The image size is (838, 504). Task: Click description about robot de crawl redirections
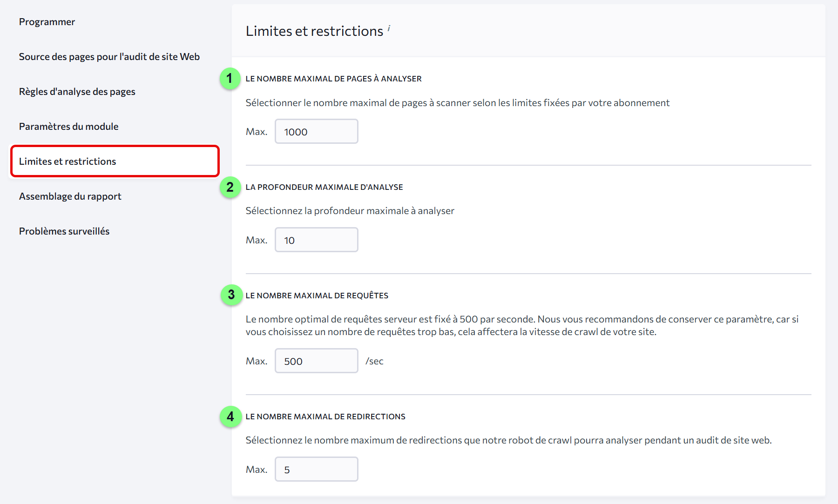click(x=508, y=440)
